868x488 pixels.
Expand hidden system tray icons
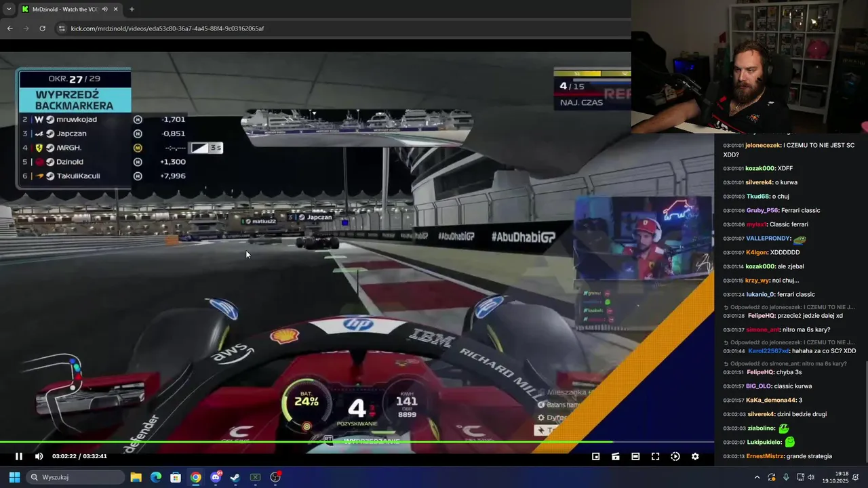757,477
